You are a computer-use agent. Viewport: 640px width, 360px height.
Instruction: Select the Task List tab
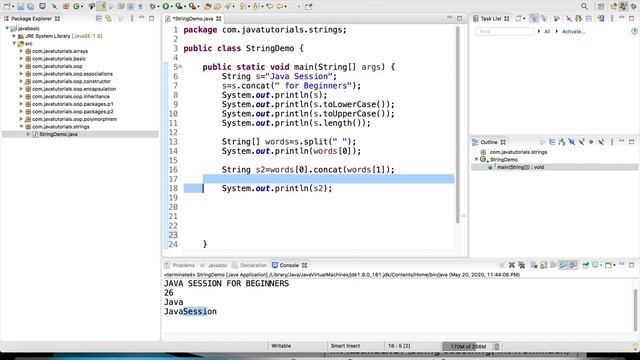[x=491, y=18]
